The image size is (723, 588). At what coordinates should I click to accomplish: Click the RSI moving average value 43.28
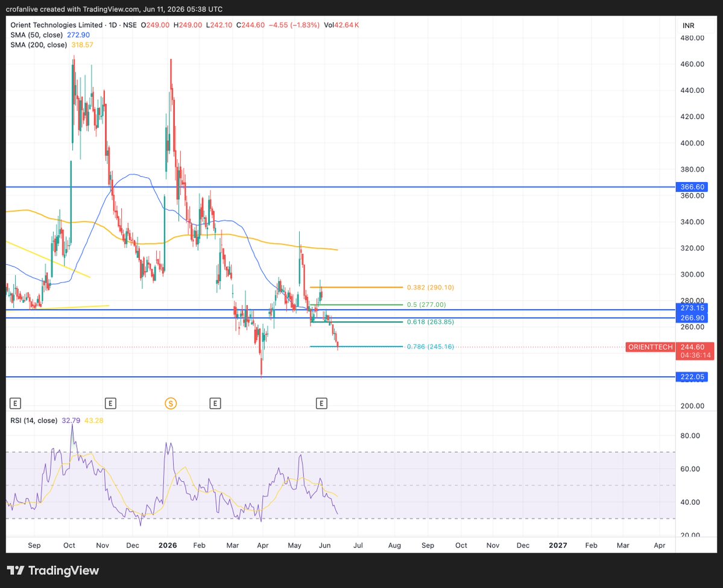point(94,420)
